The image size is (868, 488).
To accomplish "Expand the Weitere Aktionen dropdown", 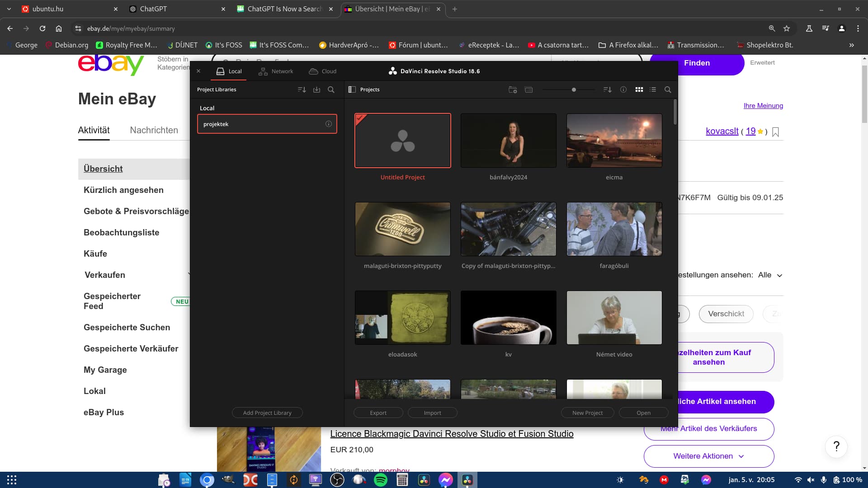I will point(708,456).
